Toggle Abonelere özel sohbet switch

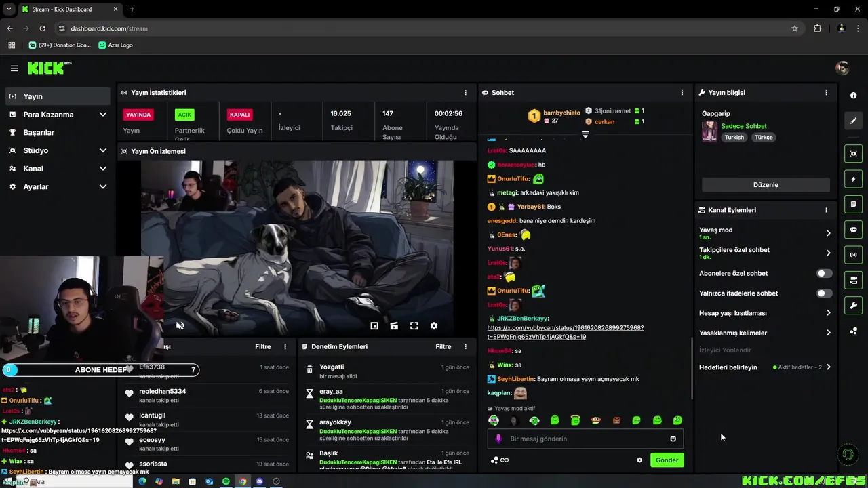[824, 274]
